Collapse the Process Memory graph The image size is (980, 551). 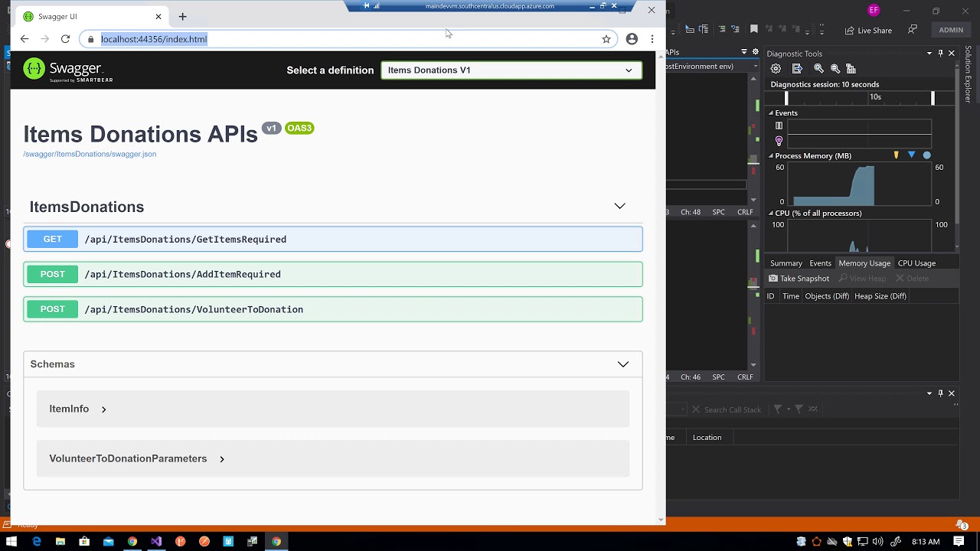pos(771,155)
